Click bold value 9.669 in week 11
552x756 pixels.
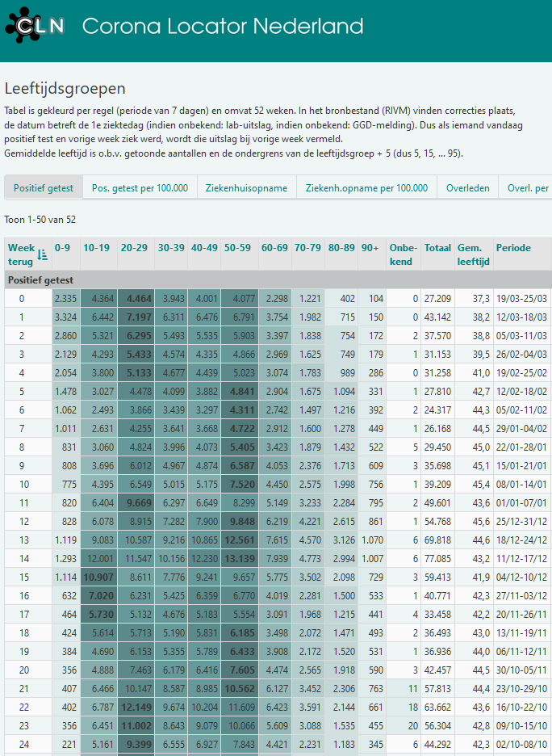(136, 503)
